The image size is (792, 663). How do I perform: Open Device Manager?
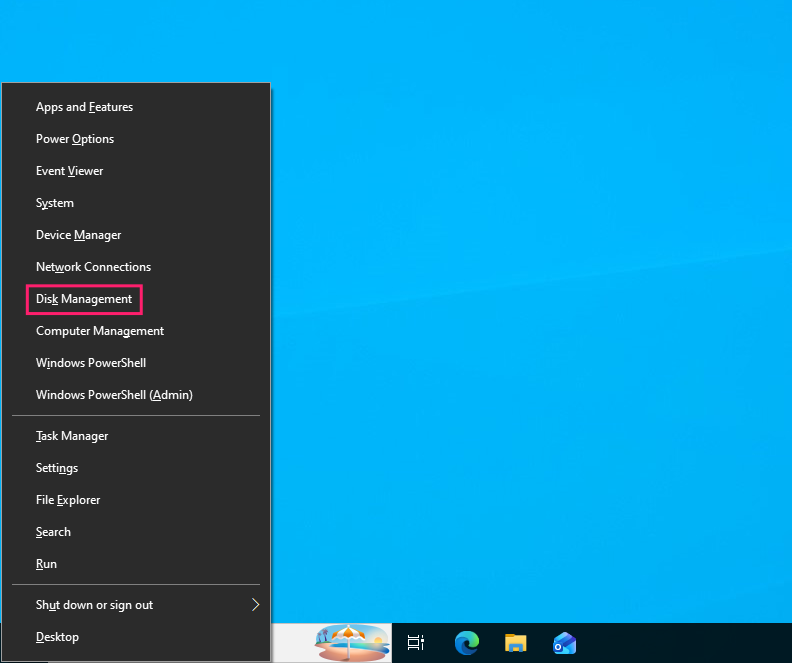136,235
